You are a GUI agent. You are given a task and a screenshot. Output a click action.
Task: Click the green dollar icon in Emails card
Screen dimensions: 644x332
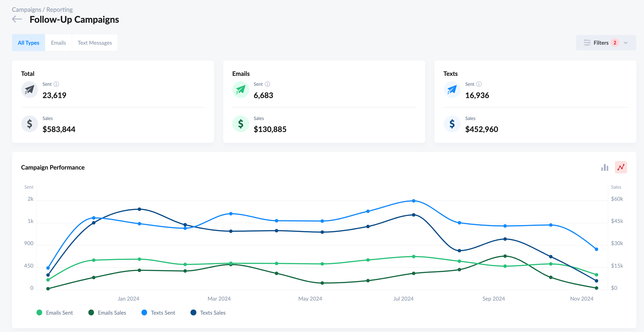240,124
